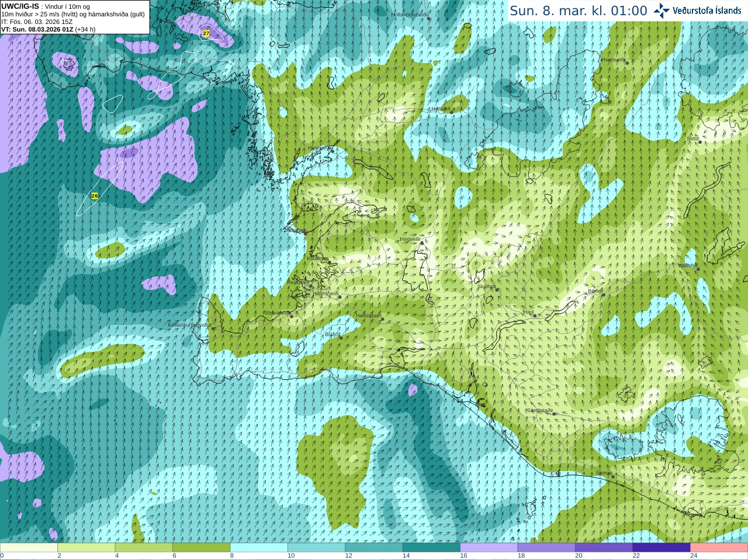Select the 22–24 m/s deep indigo legend swatch

pos(662,548)
